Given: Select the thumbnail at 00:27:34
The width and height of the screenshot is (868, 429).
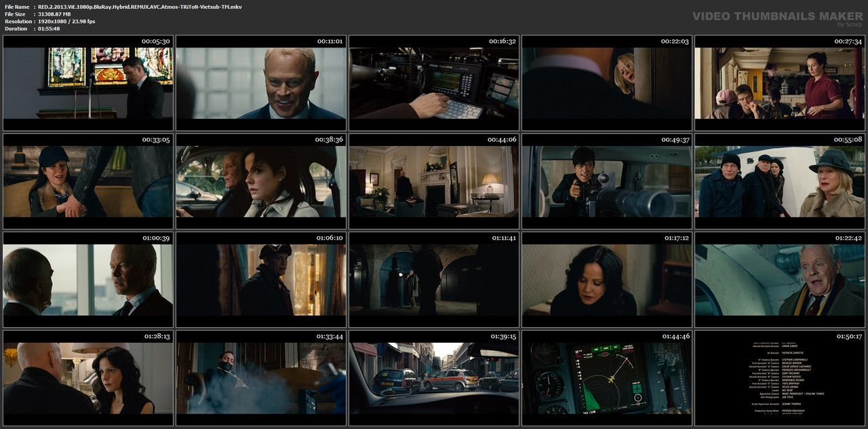Looking at the screenshot, I should [x=780, y=83].
